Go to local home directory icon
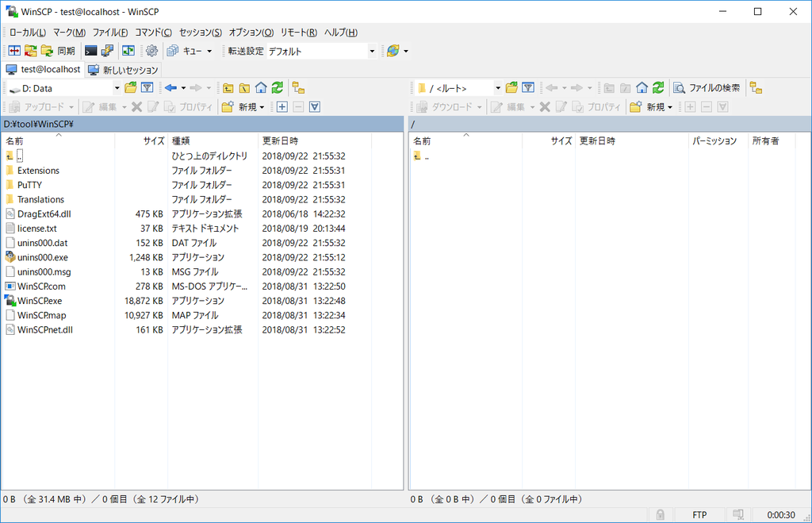This screenshot has width=812, height=523. tap(261, 87)
